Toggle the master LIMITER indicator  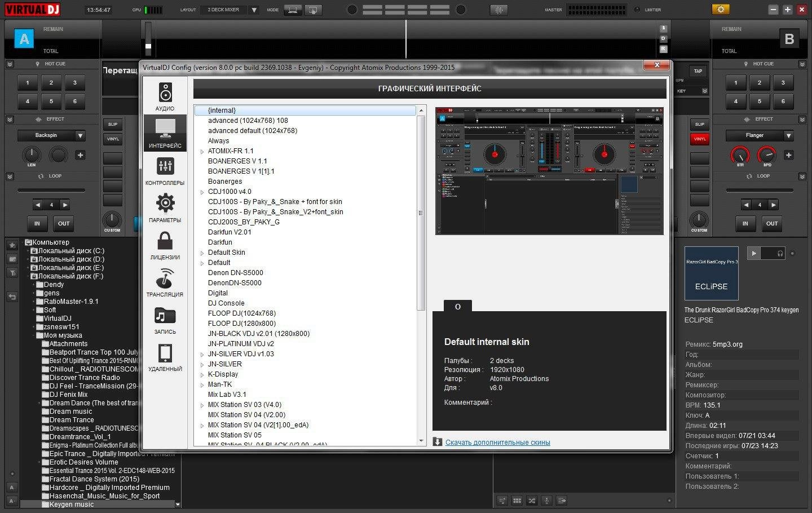tap(637, 10)
